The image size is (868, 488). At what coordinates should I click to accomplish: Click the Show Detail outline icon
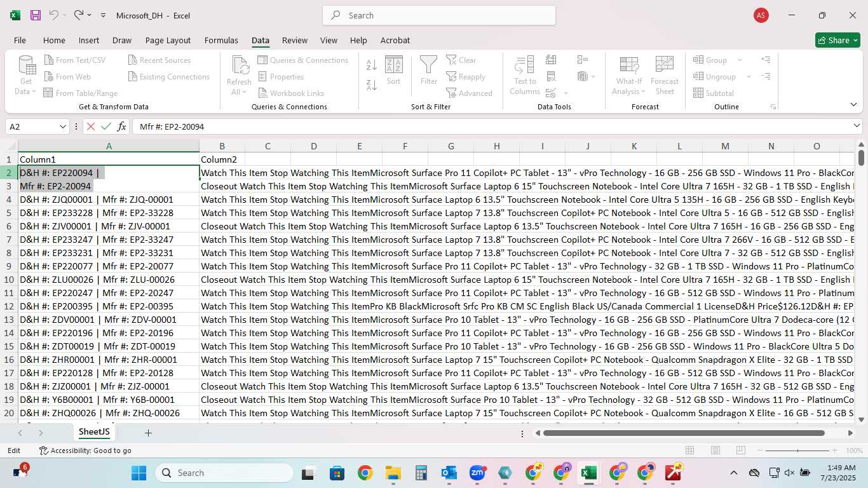pos(766,60)
